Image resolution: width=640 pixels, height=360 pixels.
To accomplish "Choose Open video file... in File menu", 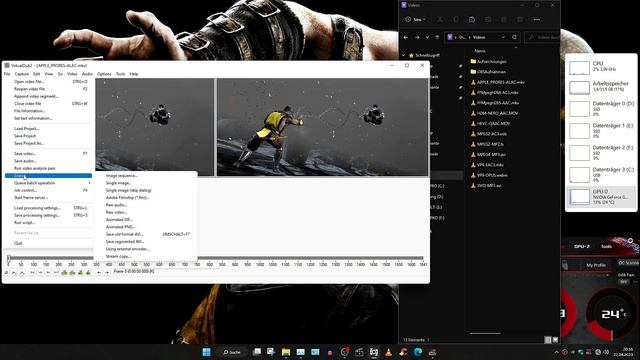I will 49,82.
